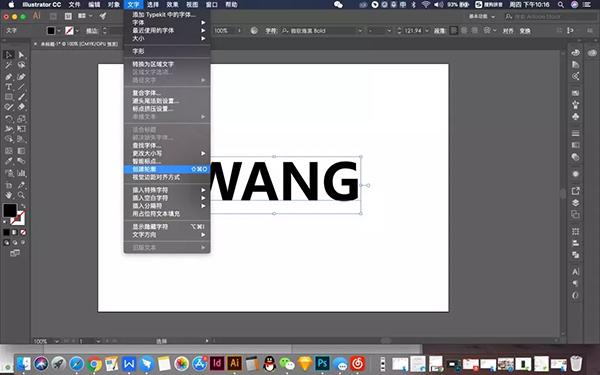Click 段落 link in control bar

click(x=440, y=31)
